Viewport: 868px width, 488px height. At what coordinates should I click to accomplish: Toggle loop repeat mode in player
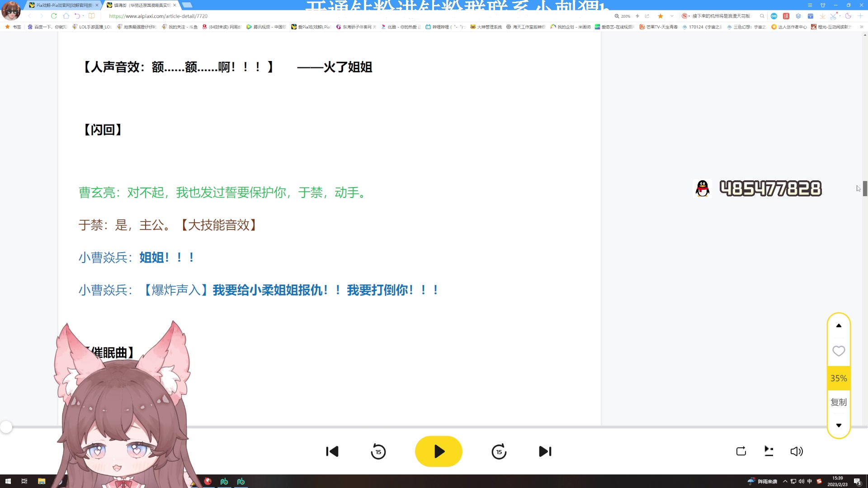click(741, 451)
